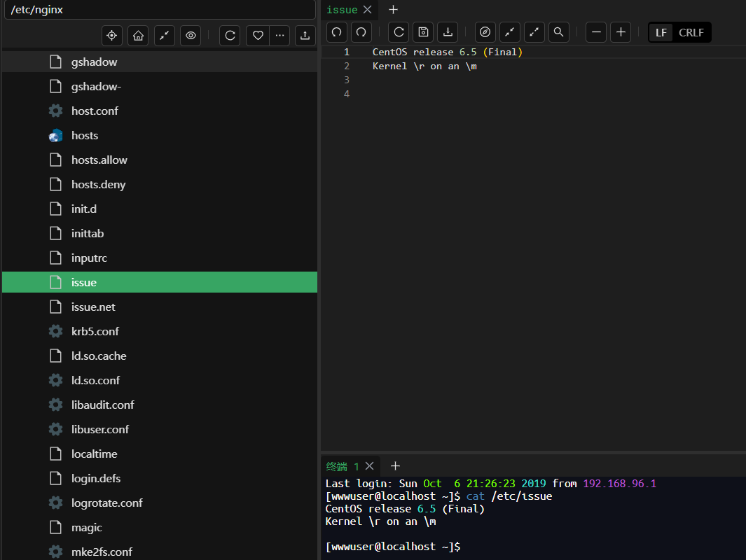
Task: Open libuser.conf file
Action: point(160,429)
